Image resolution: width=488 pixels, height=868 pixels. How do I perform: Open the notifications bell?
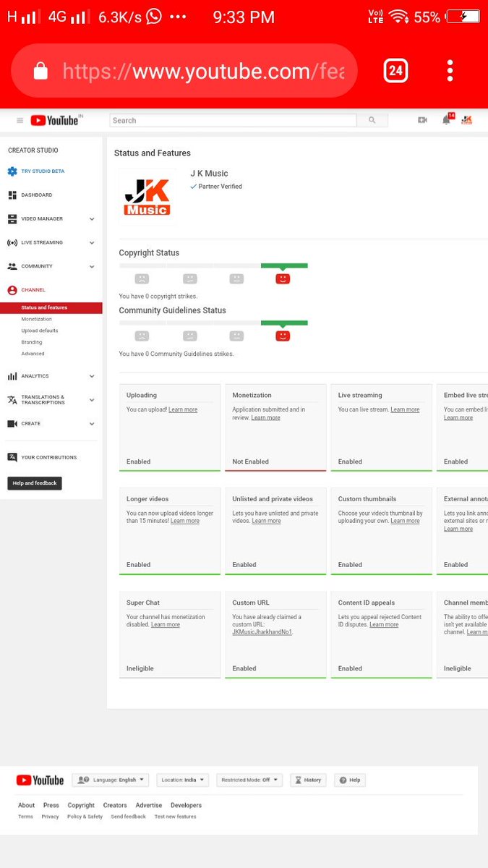447,120
